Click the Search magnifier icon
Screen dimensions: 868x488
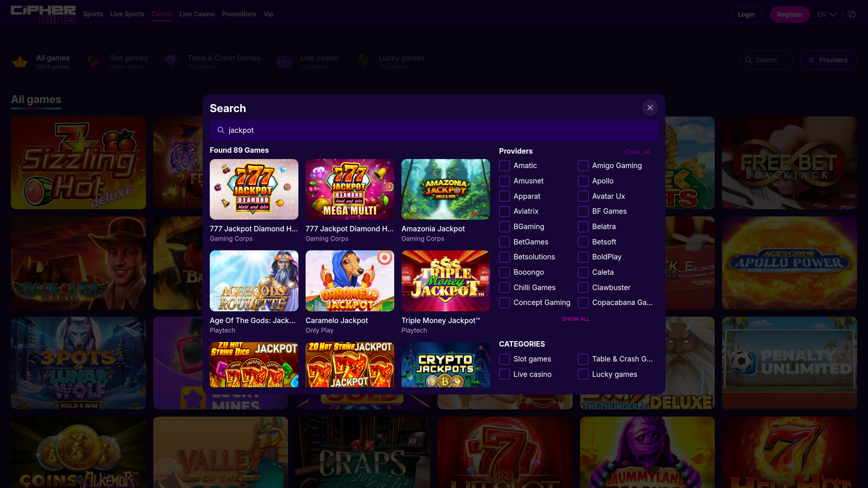click(x=749, y=60)
